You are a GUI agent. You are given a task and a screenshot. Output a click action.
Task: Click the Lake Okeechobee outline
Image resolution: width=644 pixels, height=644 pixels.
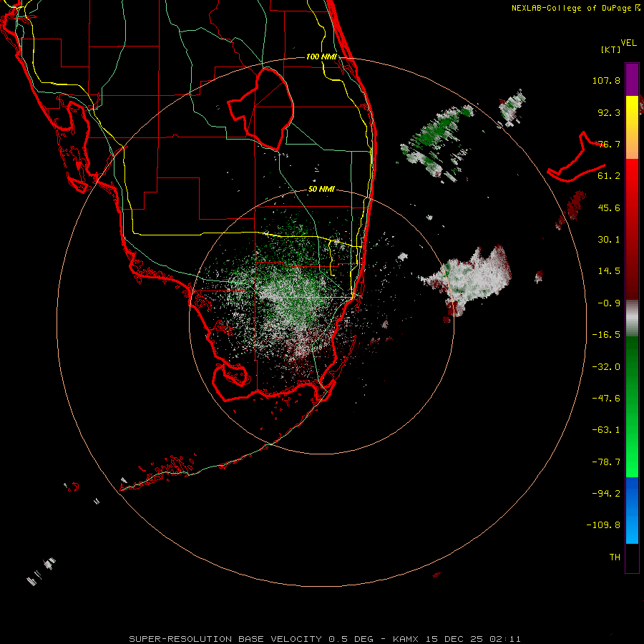click(260, 109)
